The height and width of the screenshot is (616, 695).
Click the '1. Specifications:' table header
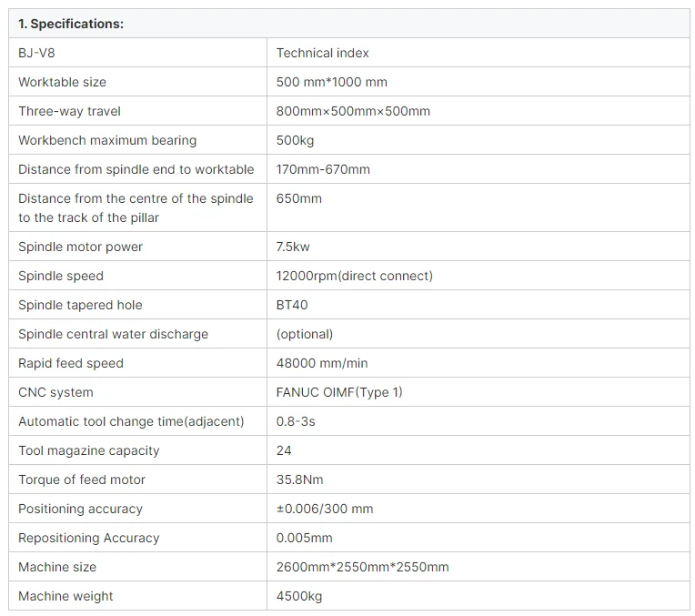pyautogui.click(x=71, y=24)
